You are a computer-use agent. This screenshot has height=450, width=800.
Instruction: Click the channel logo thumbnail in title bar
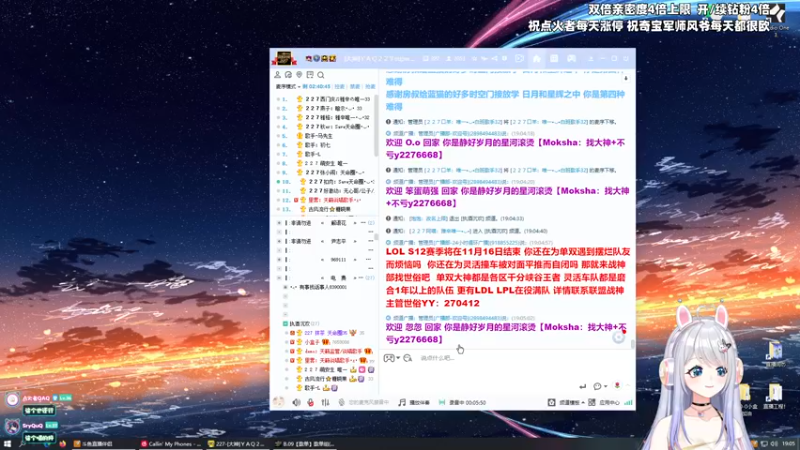[284, 59]
